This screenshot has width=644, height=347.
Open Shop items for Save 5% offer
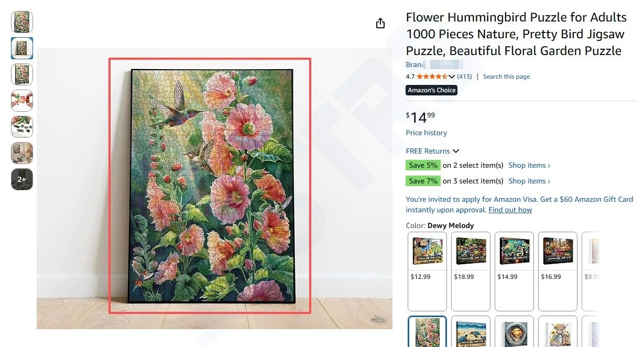point(529,165)
